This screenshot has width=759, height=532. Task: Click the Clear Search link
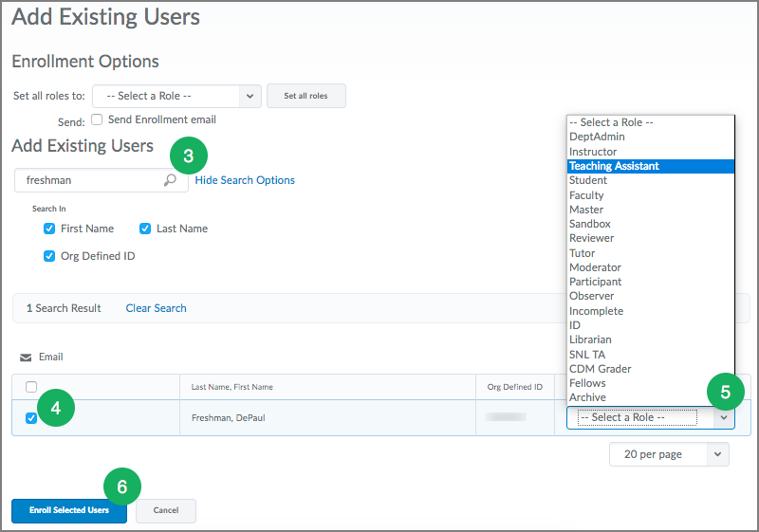[156, 308]
